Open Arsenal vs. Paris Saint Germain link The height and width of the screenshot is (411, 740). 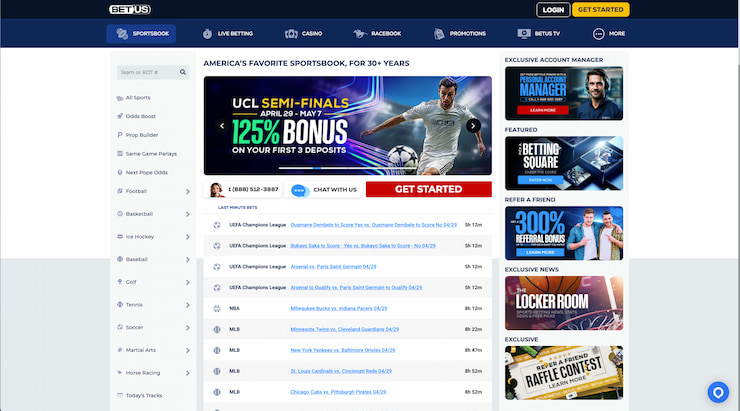point(333,267)
